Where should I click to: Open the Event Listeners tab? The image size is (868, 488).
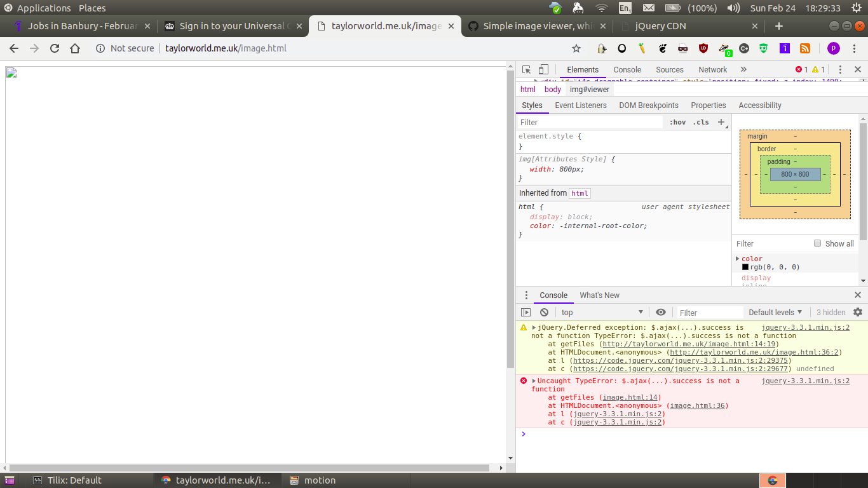[x=581, y=105]
